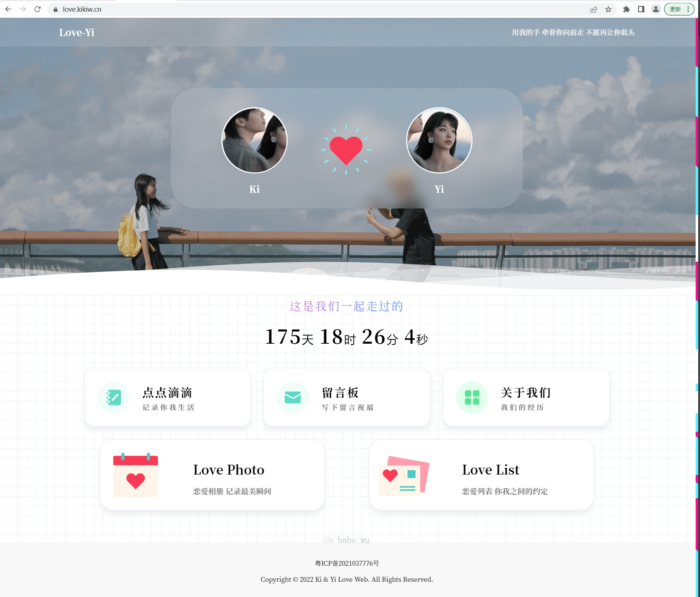Open the browser profile avatar icon
700x597 pixels.
point(656,9)
